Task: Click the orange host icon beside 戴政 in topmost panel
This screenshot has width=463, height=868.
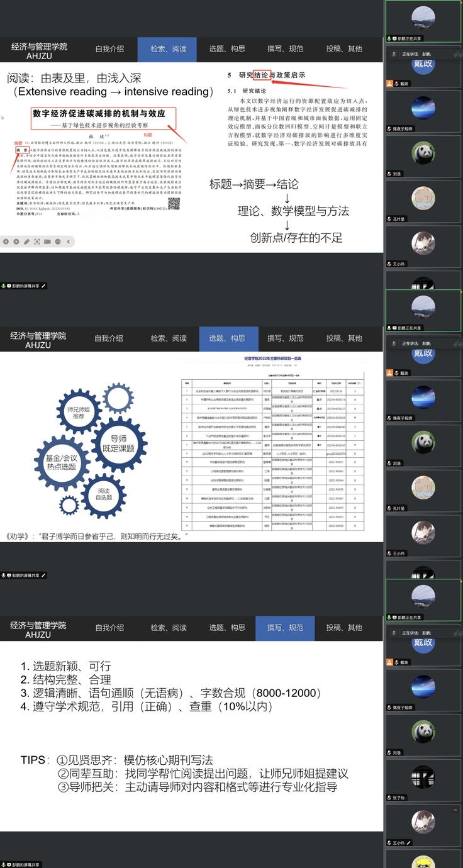Action: (390, 83)
